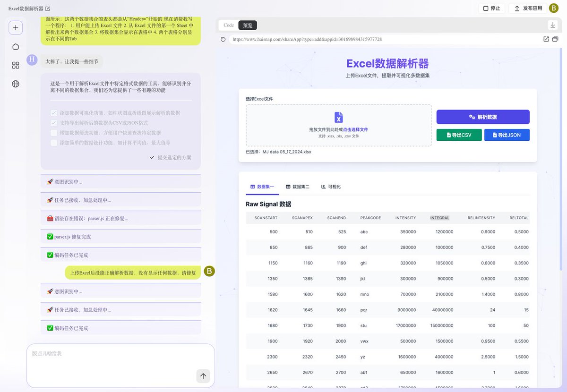Click the 导出JSON button
The image size is (567, 392).
click(507, 135)
